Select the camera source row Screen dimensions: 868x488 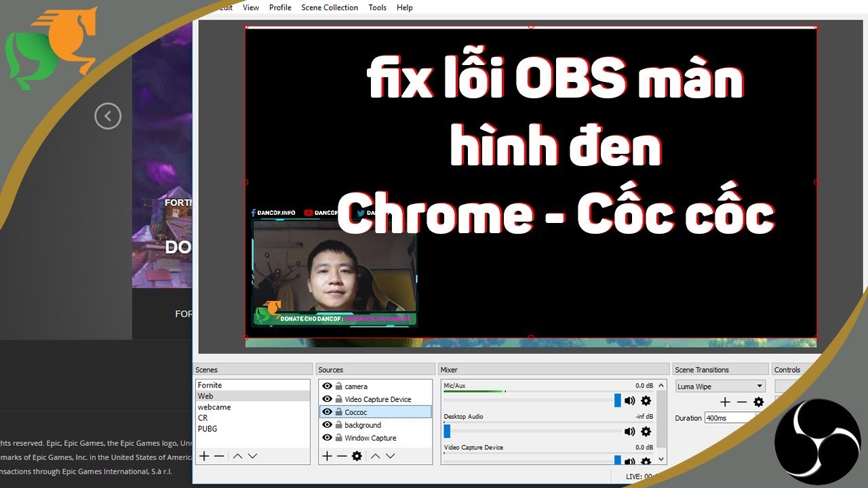375,386
